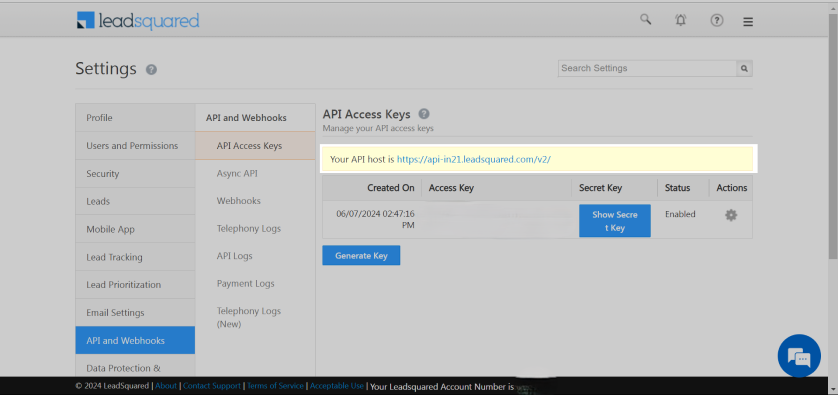Image resolution: width=838 pixels, height=395 pixels.
Task: Click the Status column header
Action: [683, 188]
